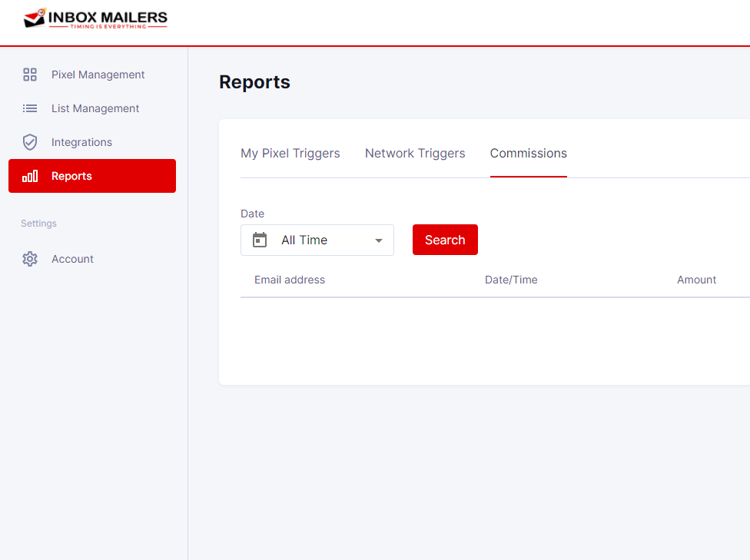
Task: Click the calendar icon in Date field
Action: click(x=260, y=240)
